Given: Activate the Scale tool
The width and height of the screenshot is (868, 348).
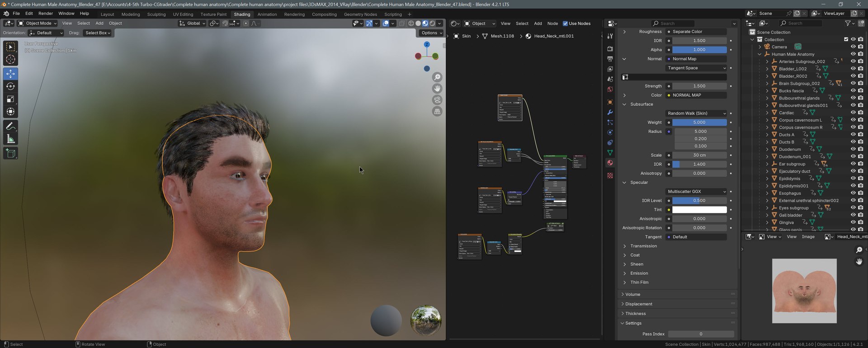Looking at the screenshot, I should click(x=10, y=99).
